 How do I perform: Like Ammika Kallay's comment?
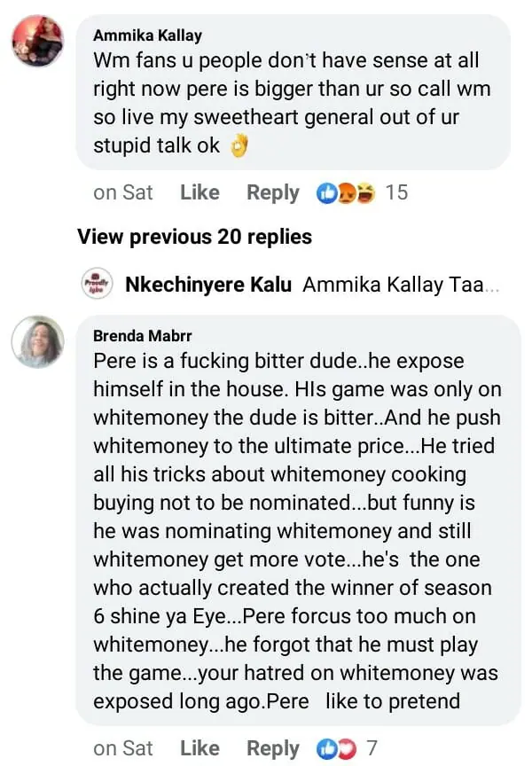point(199,192)
